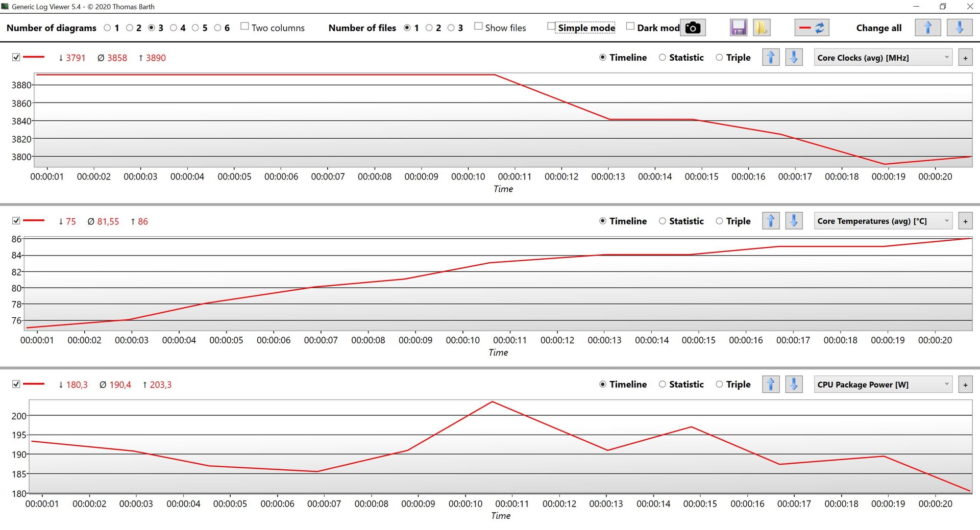Click Change all up arrow
The image size is (980, 530).
point(928,28)
